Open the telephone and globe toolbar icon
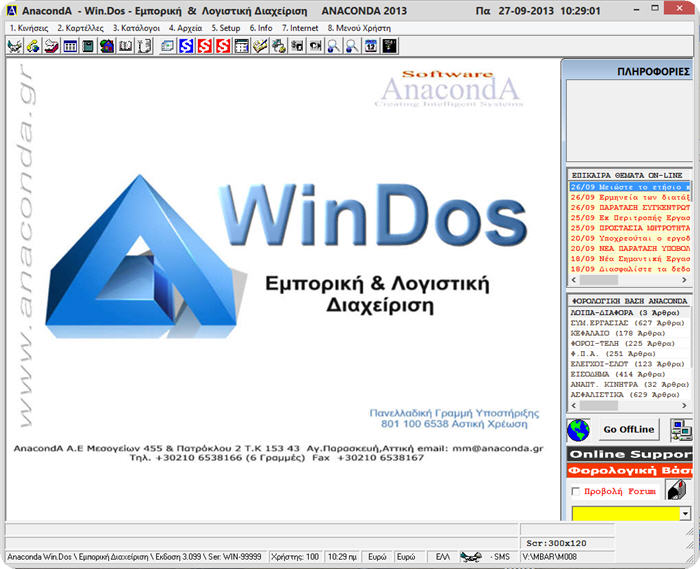Image resolution: width=700 pixels, height=569 pixels. (33, 46)
